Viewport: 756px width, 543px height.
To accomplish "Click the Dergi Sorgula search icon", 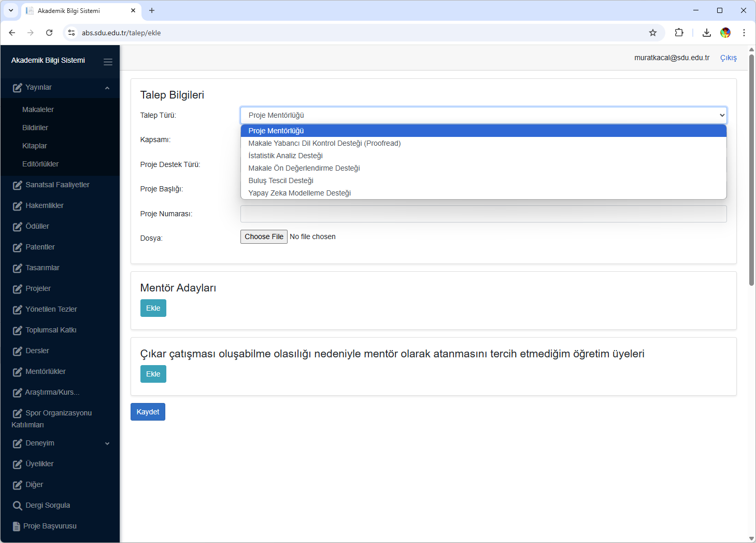I will 17,506.
